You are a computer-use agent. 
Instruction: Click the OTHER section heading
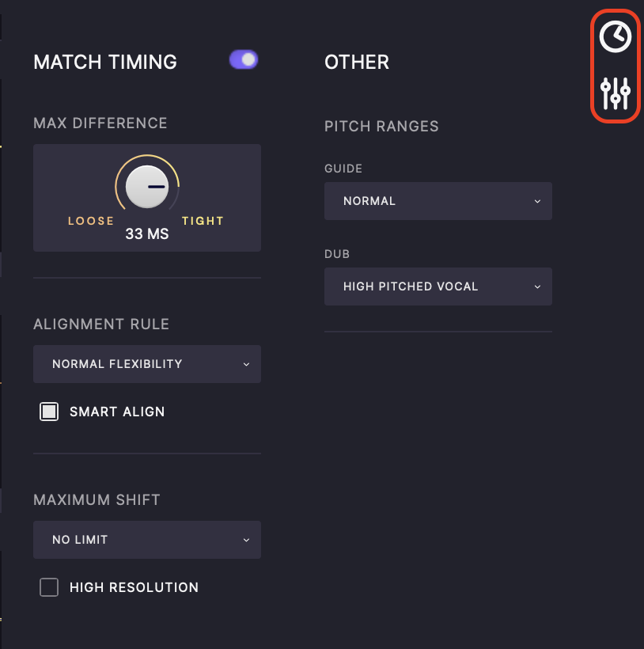point(357,62)
